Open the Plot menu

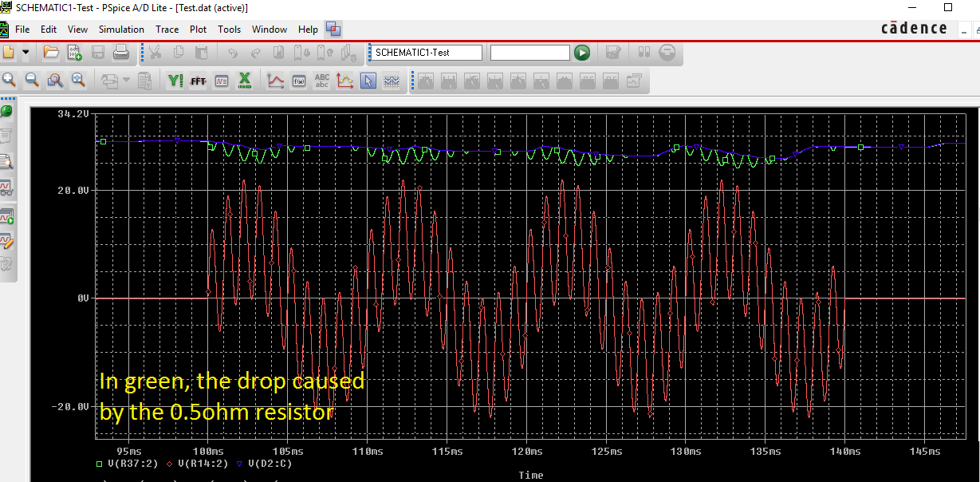pos(198,30)
